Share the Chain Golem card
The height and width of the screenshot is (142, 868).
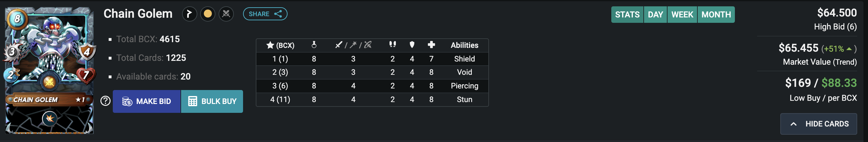coord(265,14)
